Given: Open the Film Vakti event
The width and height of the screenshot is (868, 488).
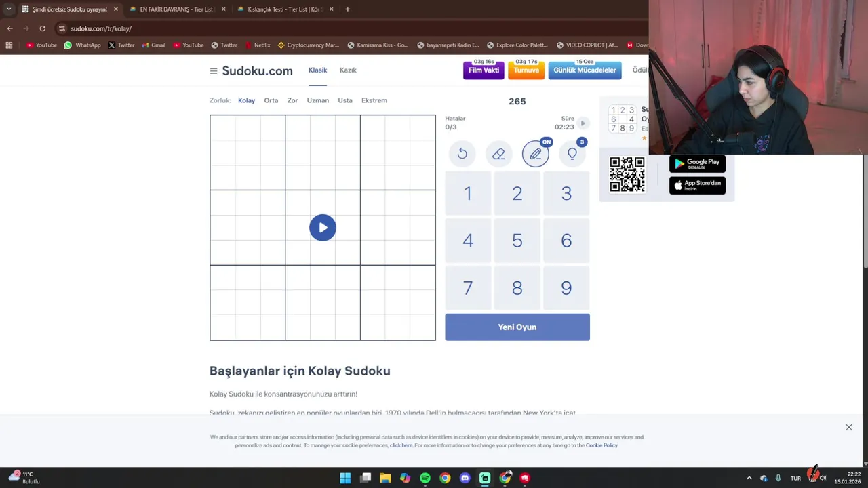Looking at the screenshot, I should 484,70.
